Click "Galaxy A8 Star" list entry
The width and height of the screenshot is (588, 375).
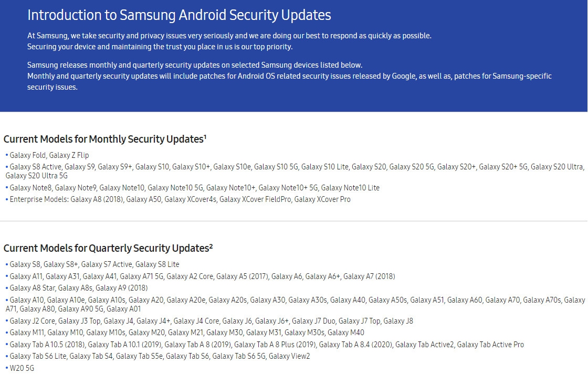pos(32,288)
